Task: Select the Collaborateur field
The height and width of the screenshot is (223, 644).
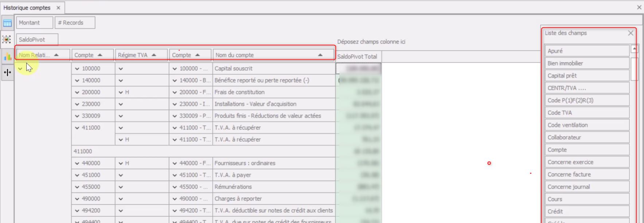Action: click(x=587, y=138)
